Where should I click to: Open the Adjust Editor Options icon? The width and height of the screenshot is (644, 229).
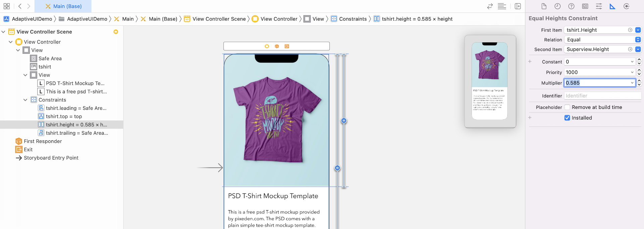[x=502, y=6]
